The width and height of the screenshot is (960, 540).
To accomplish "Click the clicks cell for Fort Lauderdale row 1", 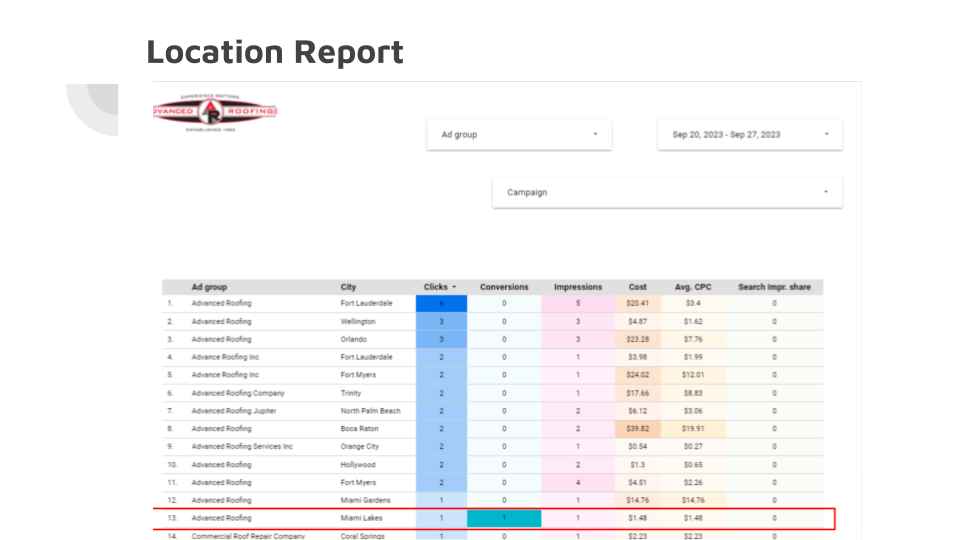I will (441, 304).
